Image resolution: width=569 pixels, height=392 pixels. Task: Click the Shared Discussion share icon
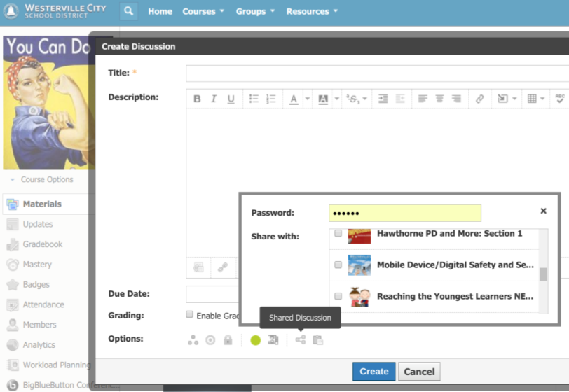[301, 339]
